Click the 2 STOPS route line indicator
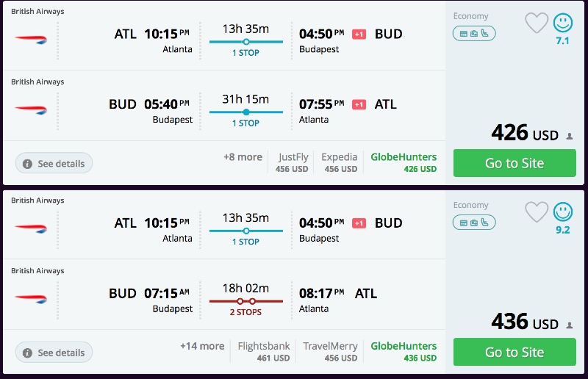The image size is (588, 379). (x=245, y=301)
